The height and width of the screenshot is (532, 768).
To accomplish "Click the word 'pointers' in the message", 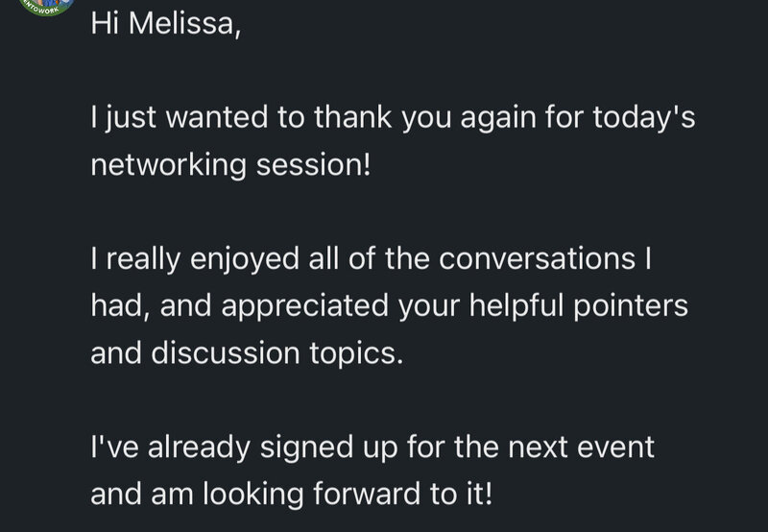I will [x=631, y=306].
